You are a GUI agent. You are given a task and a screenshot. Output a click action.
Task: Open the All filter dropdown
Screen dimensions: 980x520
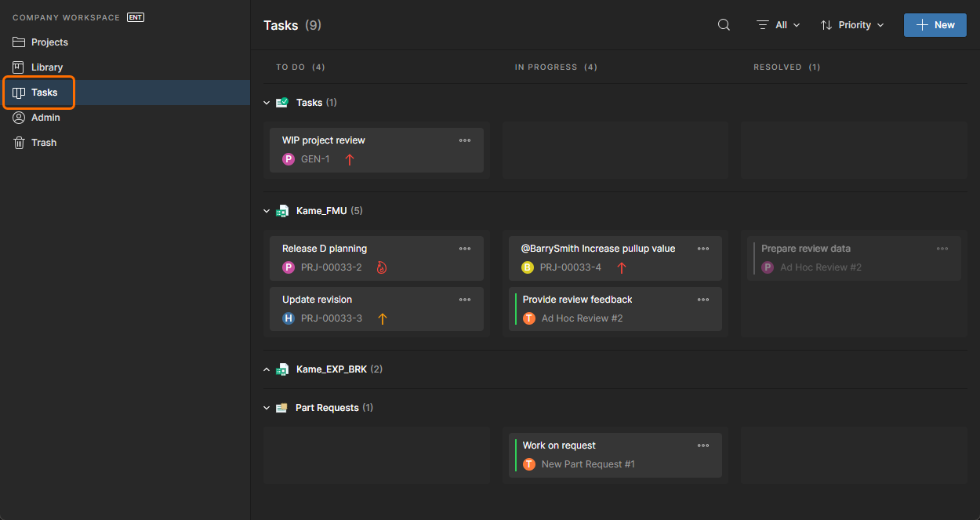click(x=779, y=25)
